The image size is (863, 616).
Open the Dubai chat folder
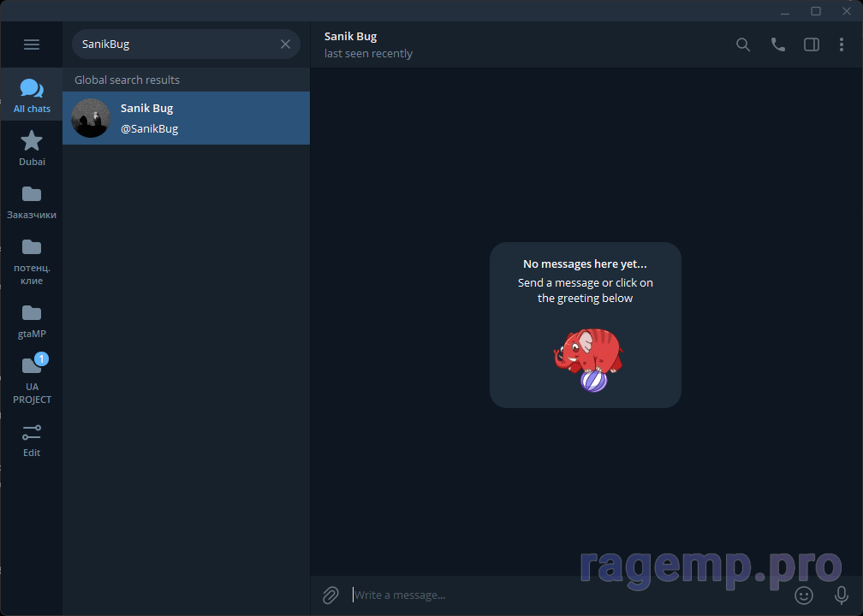pyautogui.click(x=32, y=149)
